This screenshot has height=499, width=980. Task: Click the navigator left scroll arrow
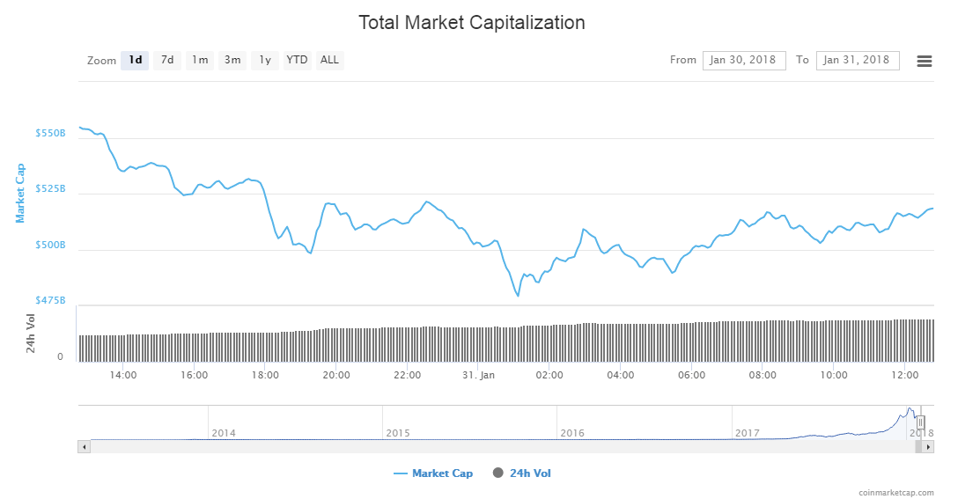click(x=85, y=447)
